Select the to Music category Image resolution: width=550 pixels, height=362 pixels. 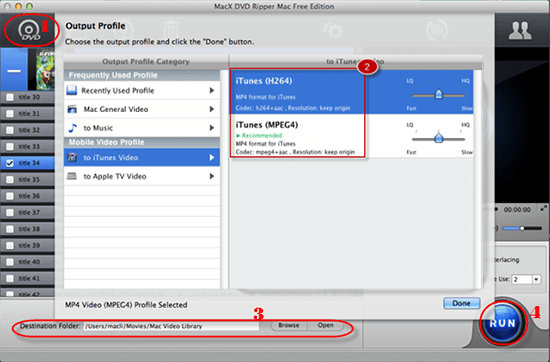pyautogui.click(x=142, y=128)
